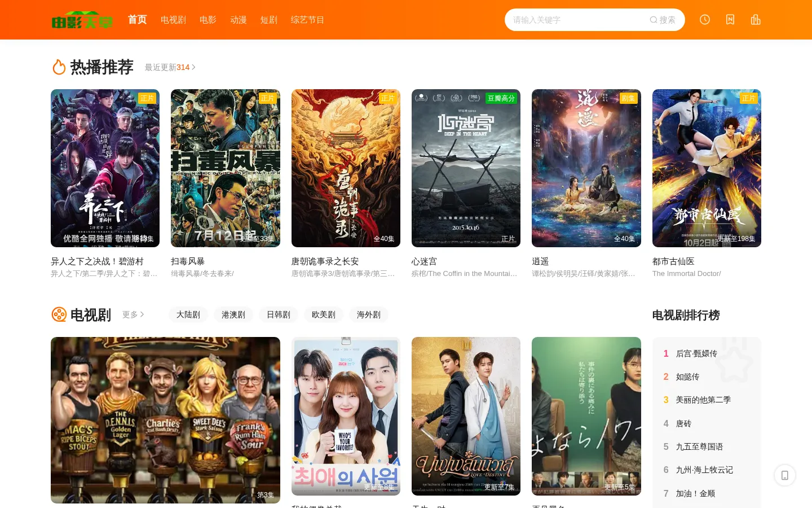Go to the 首页 tab

(137, 20)
